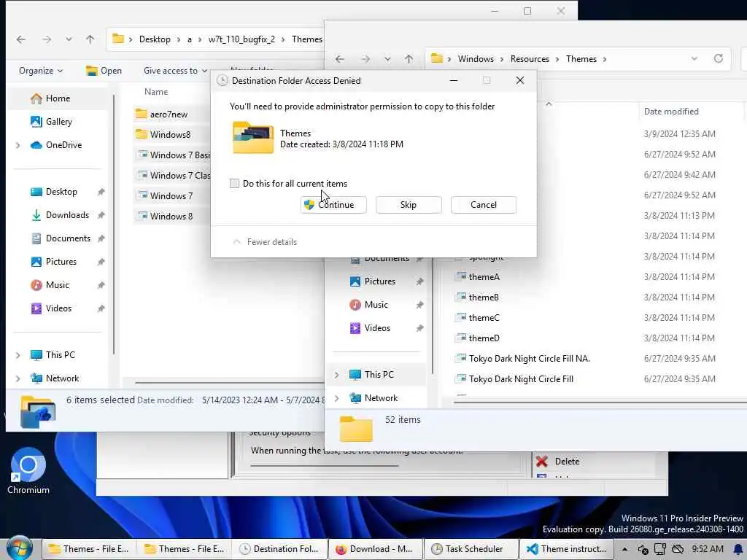Go up one folder in right window
747x560 pixels.
[x=409, y=59]
